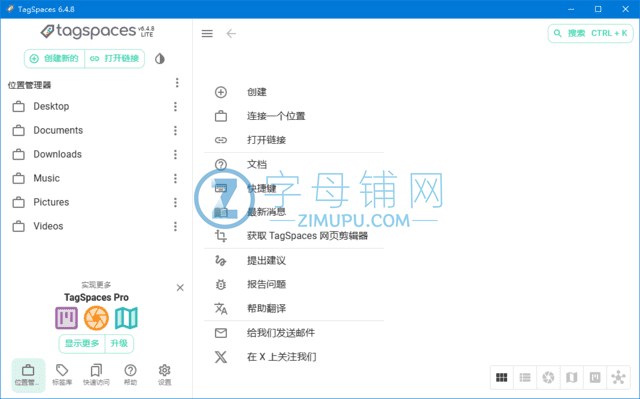Switch to grid view perspective
This screenshot has height=399, width=640.
point(502,378)
